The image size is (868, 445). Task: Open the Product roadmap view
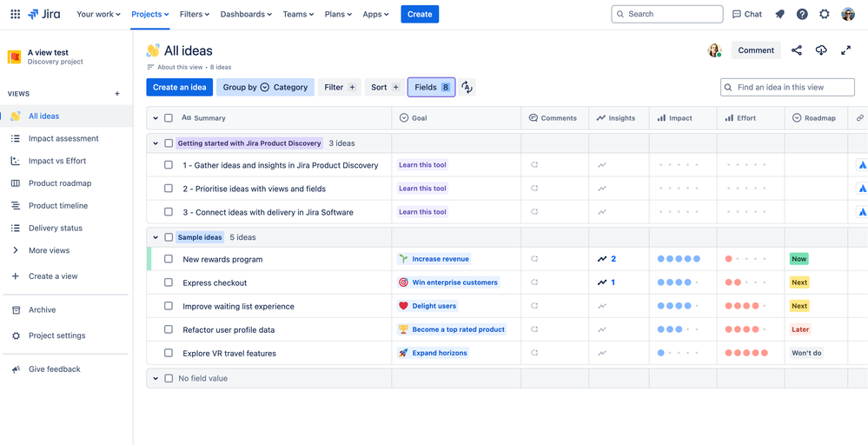(66, 183)
